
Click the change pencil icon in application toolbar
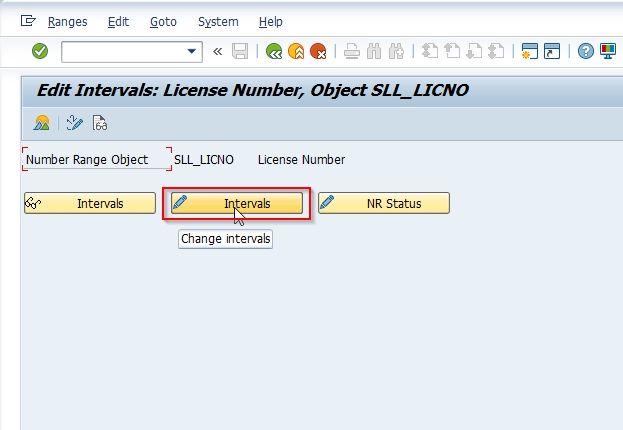click(x=74, y=123)
